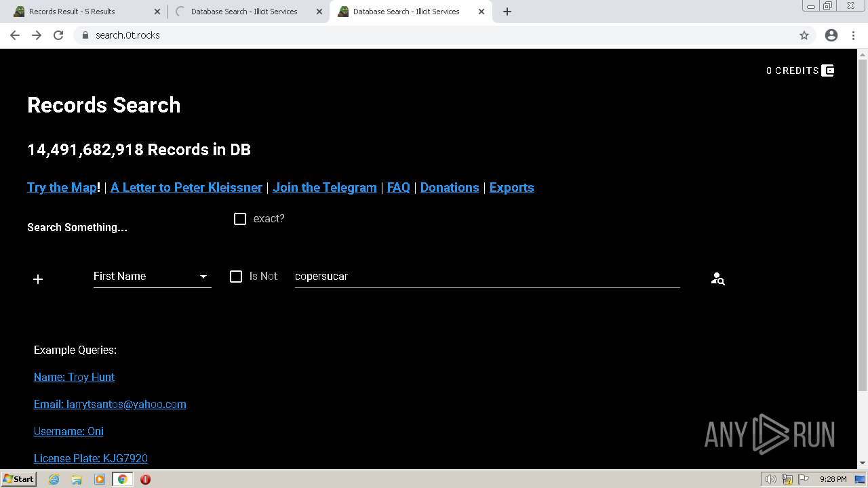Open Chrome profile account icon

(831, 35)
